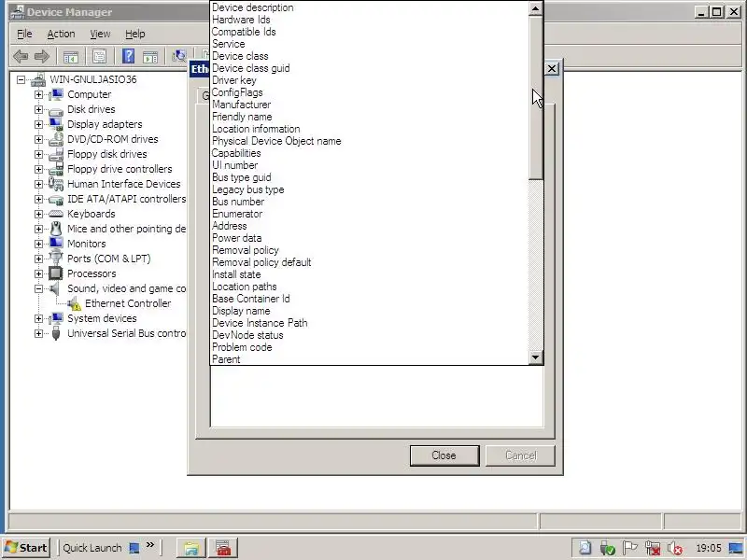Viewport: 747px width, 560px height.
Task: Open the file explorer taskbar button
Action: pyautogui.click(x=191, y=548)
